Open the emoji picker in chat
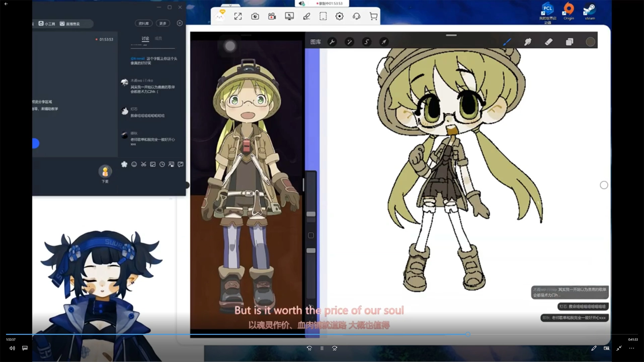This screenshot has height=362, width=644. (134, 164)
